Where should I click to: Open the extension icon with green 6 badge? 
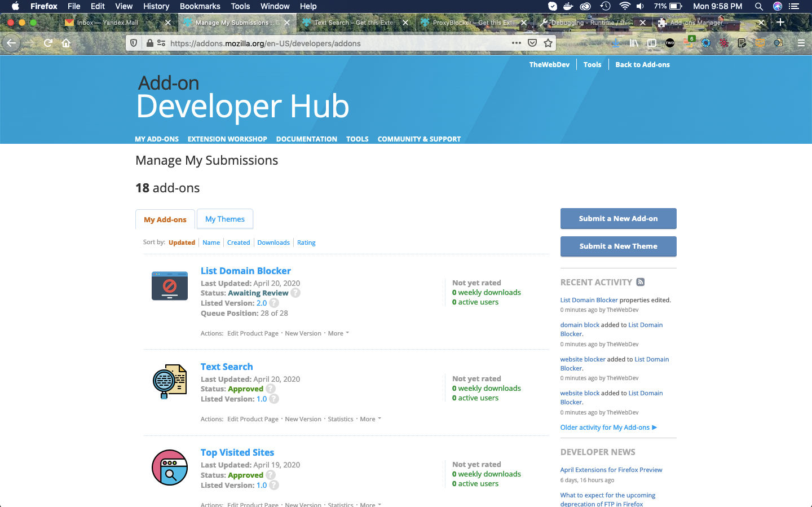(x=689, y=42)
